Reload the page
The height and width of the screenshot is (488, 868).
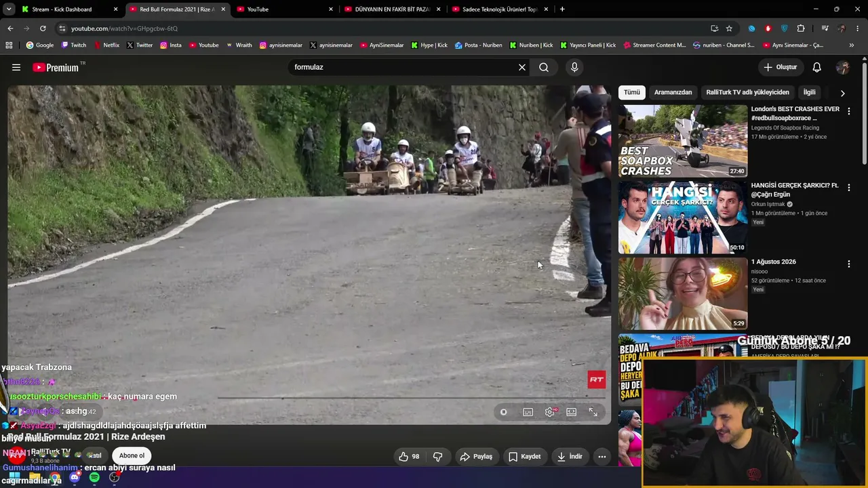point(43,28)
